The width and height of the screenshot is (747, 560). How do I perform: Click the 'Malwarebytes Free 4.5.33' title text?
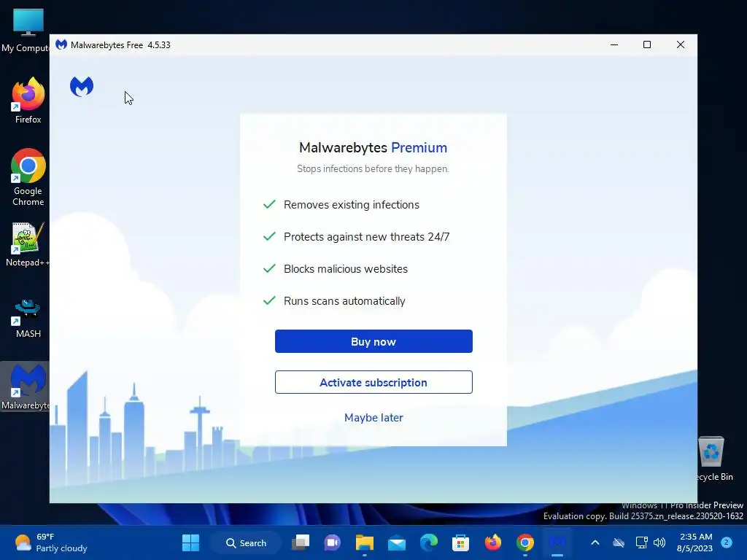click(x=120, y=44)
